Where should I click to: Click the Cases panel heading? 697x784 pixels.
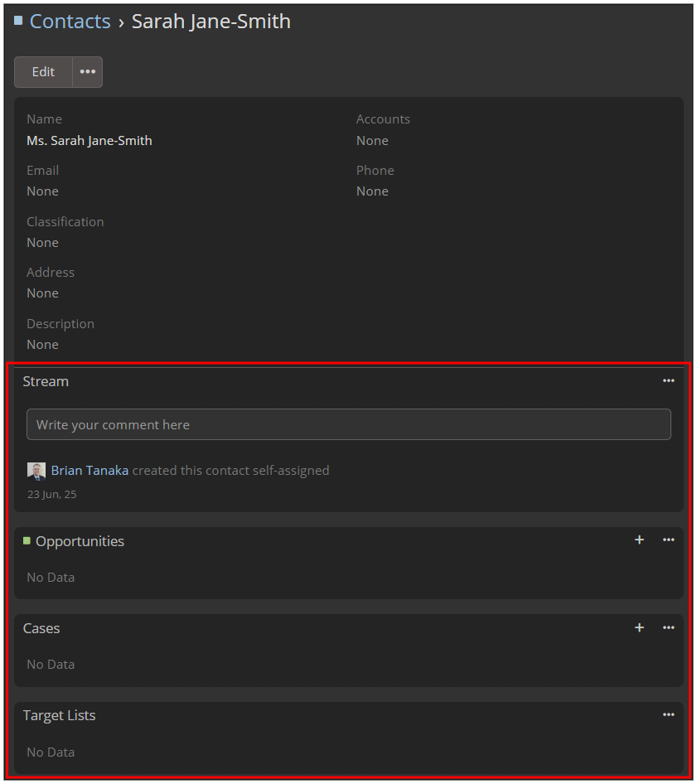point(41,628)
